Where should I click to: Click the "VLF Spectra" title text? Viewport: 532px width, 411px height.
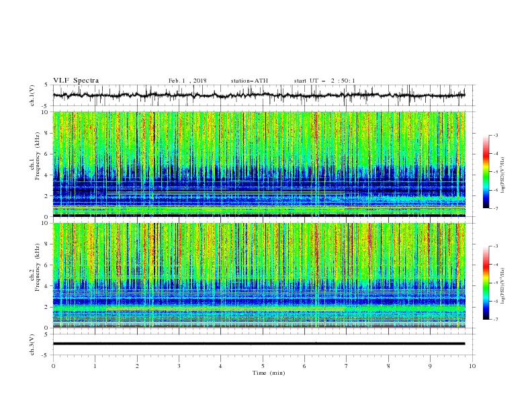(x=76, y=81)
